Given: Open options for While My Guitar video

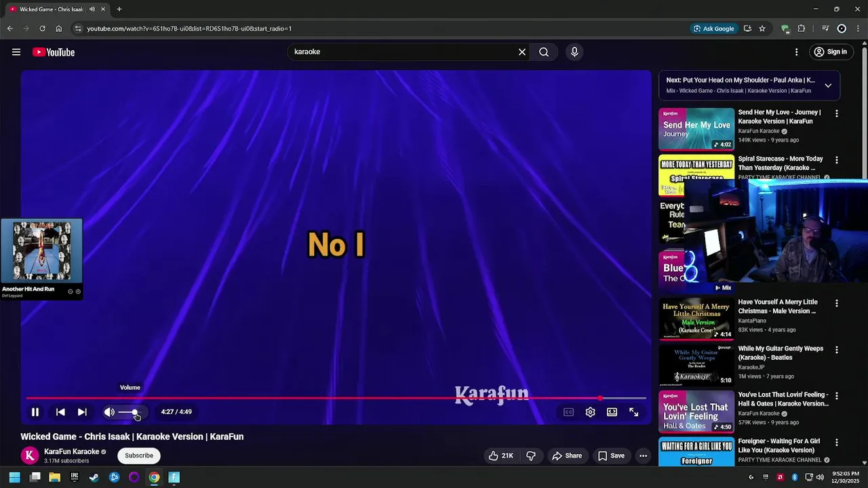Looking at the screenshot, I should pyautogui.click(x=837, y=350).
